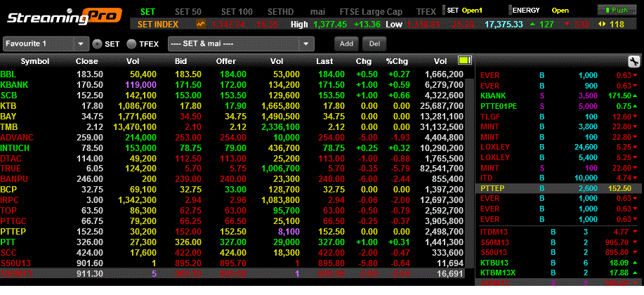The image size is (644, 295).
Task: Click the red decliners down arrow
Action: point(567,25)
